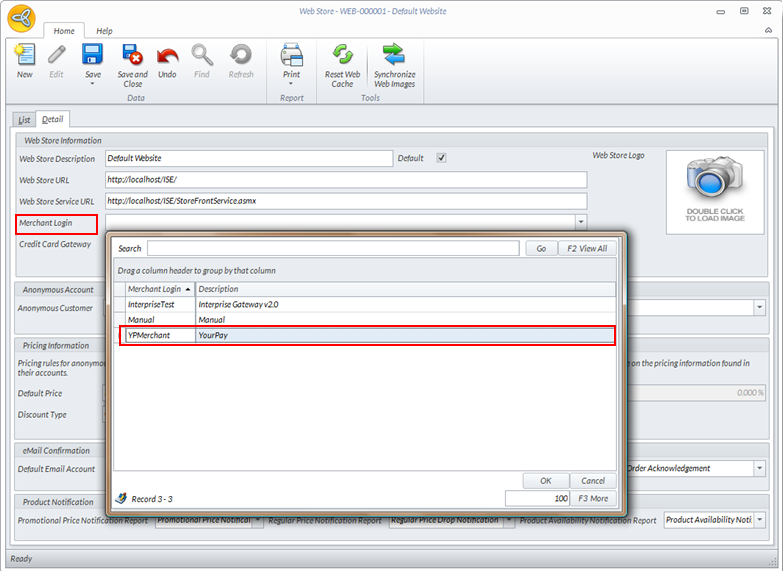This screenshot has height=571, width=783.
Task: Click the Save disk icon
Action: click(x=92, y=56)
